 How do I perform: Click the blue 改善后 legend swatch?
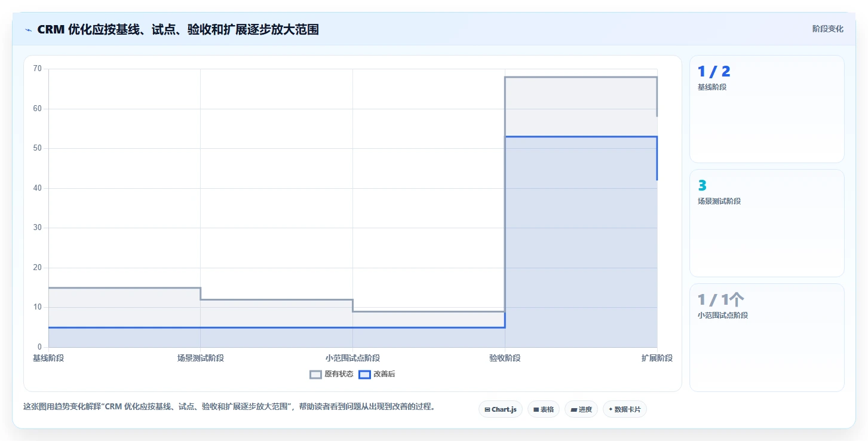365,375
